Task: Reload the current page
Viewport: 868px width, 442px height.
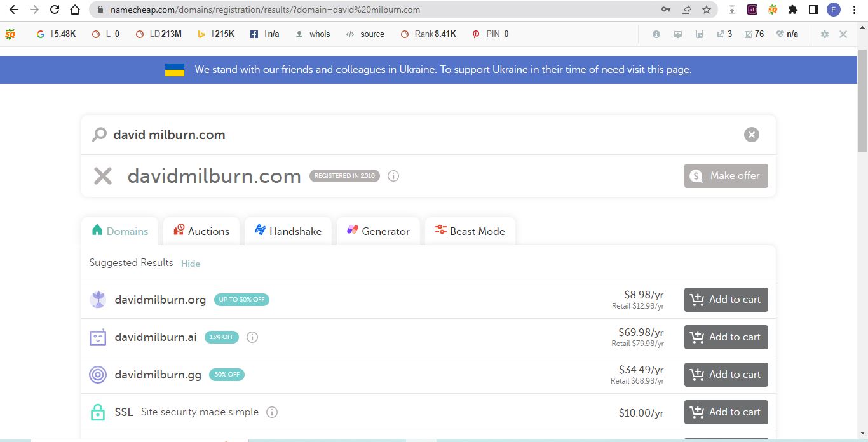Action: 55,10
